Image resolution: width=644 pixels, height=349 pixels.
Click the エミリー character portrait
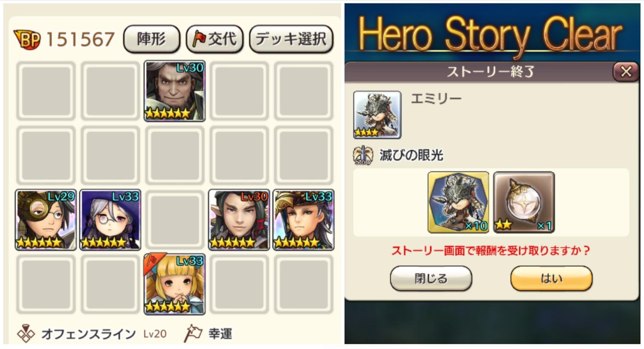(x=377, y=115)
